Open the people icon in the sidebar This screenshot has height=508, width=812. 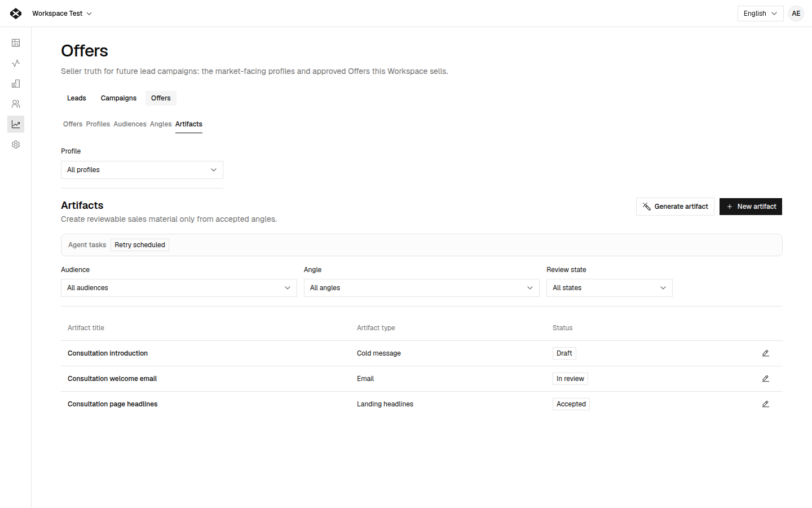tap(16, 104)
